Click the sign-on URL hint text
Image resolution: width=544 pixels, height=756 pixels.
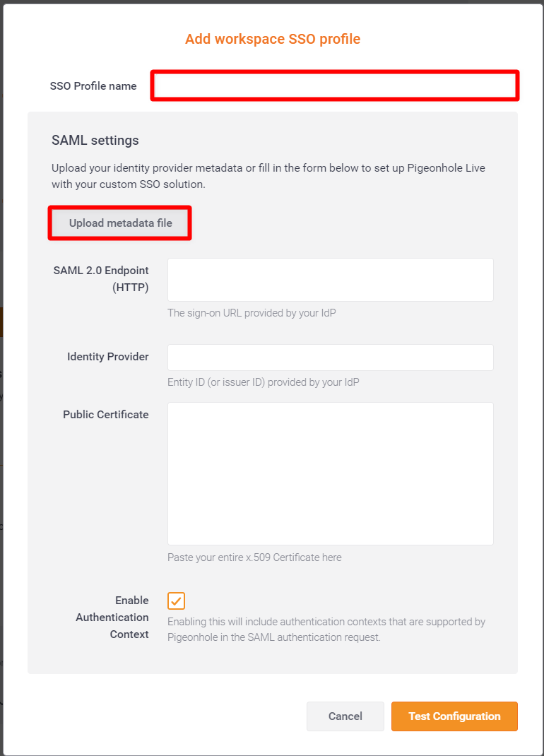click(x=252, y=312)
